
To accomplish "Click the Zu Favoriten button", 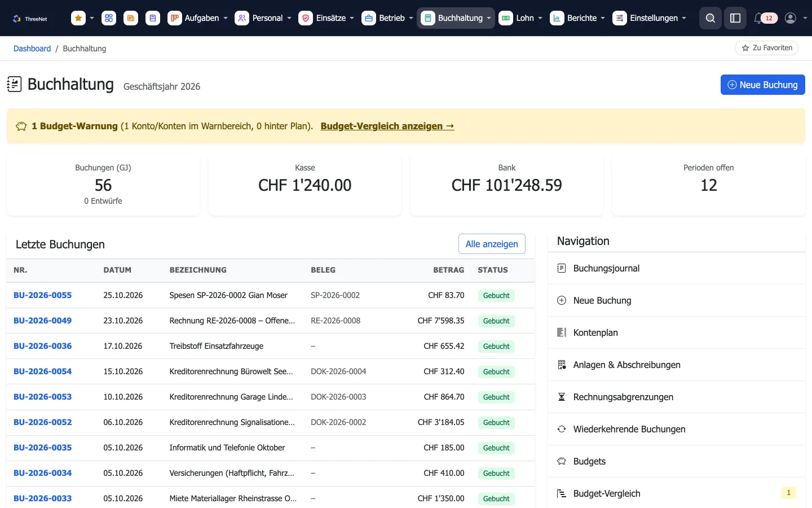I will pyautogui.click(x=766, y=48).
